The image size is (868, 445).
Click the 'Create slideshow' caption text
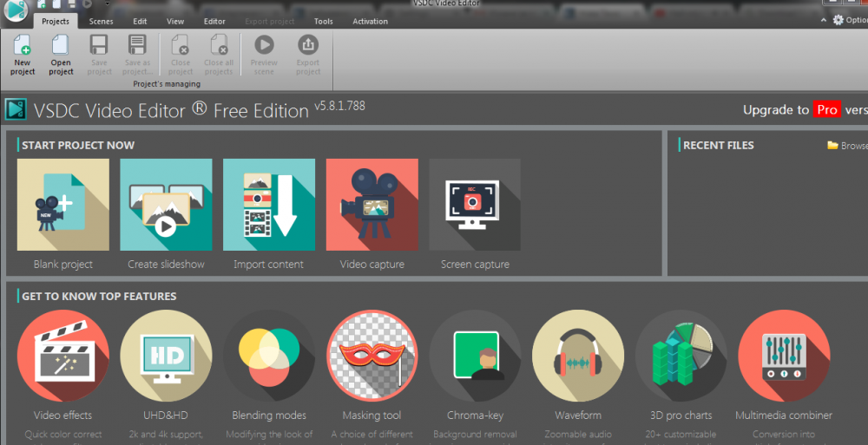tap(166, 265)
